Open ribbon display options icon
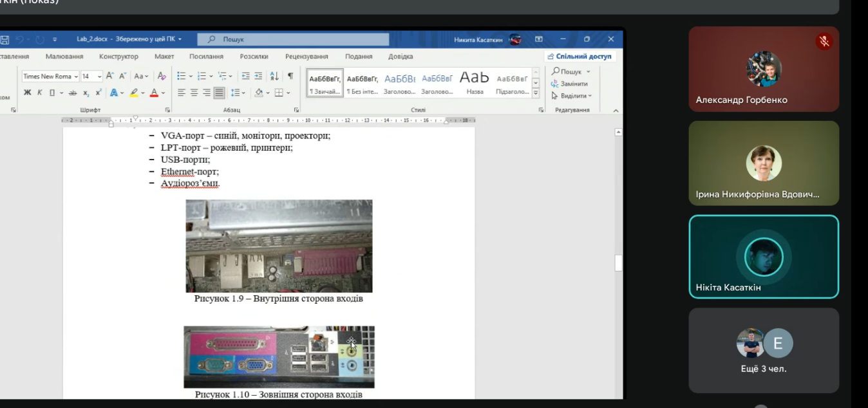 [539, 39]
